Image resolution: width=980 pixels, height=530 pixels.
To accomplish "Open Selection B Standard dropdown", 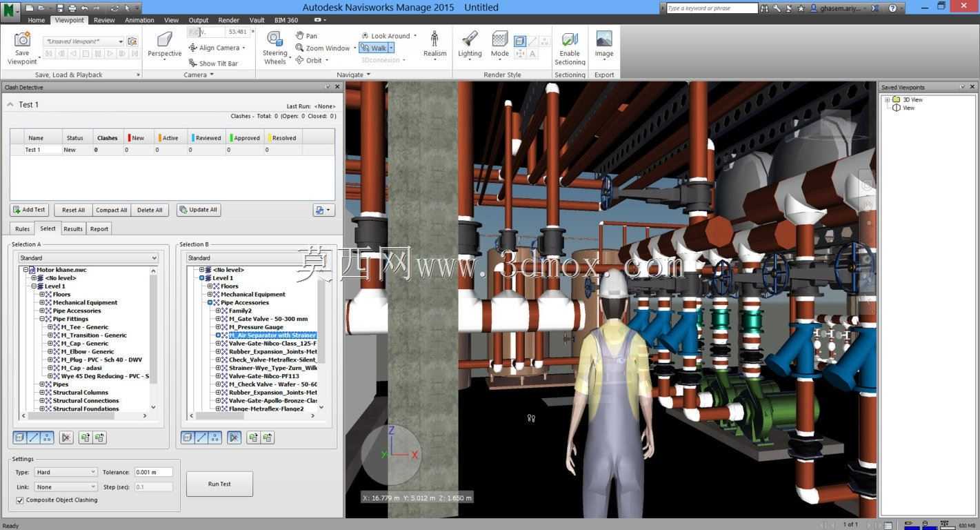I will pos(255,258).
